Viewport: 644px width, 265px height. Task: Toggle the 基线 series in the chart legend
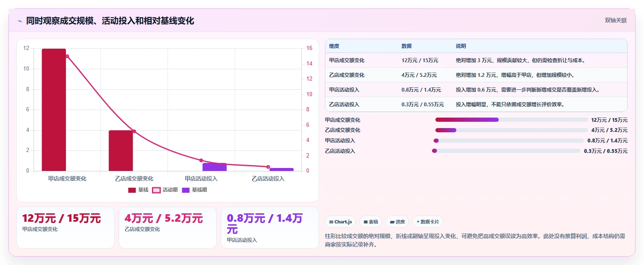(138, 190)
